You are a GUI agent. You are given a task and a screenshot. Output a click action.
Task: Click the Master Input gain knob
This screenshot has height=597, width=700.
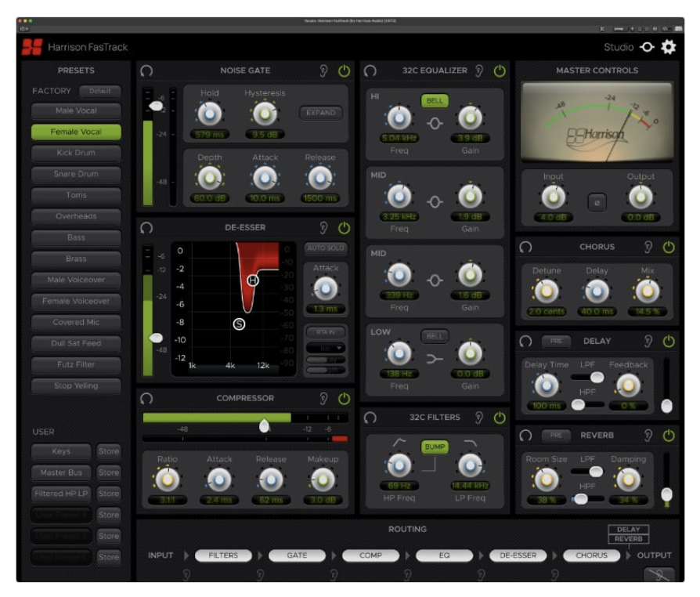pos(554,197)
